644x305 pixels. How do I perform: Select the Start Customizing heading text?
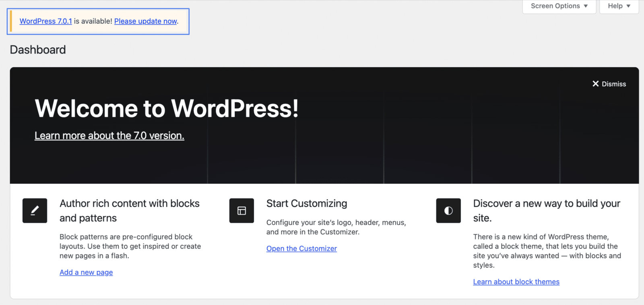pos(307,204)
